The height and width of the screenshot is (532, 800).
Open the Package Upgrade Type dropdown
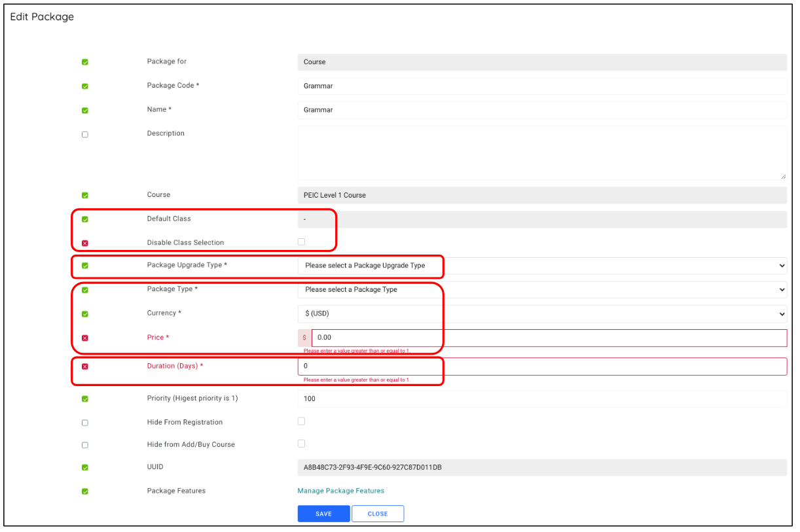coord(783,266)
